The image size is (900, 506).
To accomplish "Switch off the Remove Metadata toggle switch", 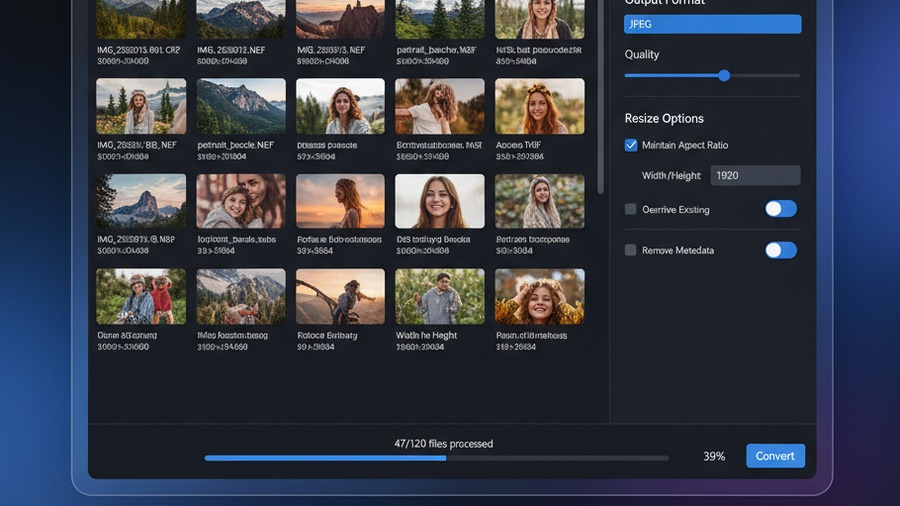I will pos(781,250).
